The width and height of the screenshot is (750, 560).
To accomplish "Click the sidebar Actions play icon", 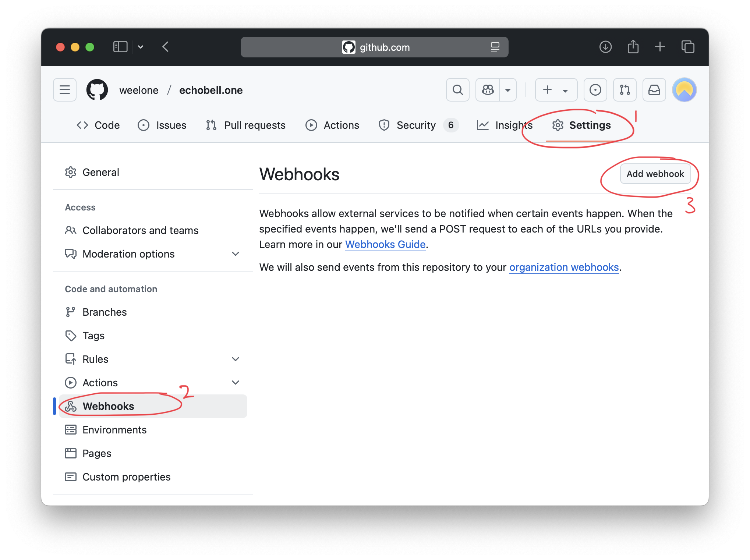I will (x=71, y=383).
